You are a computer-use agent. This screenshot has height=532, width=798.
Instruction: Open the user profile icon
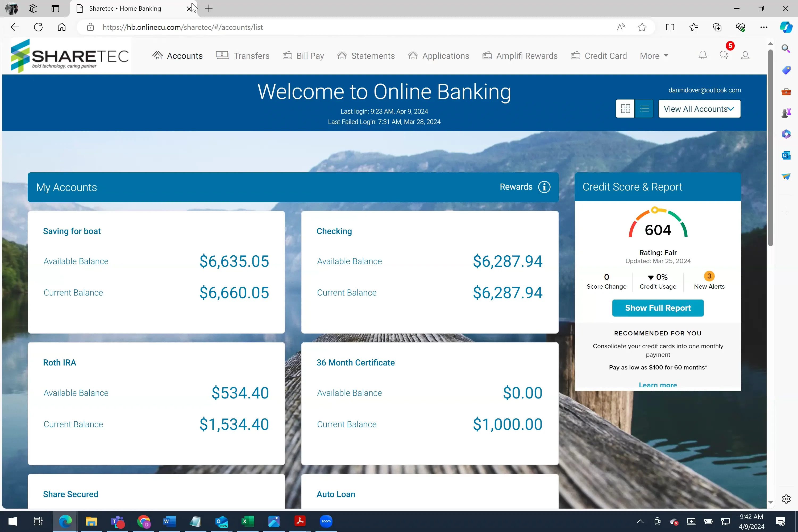coord(745,55)
